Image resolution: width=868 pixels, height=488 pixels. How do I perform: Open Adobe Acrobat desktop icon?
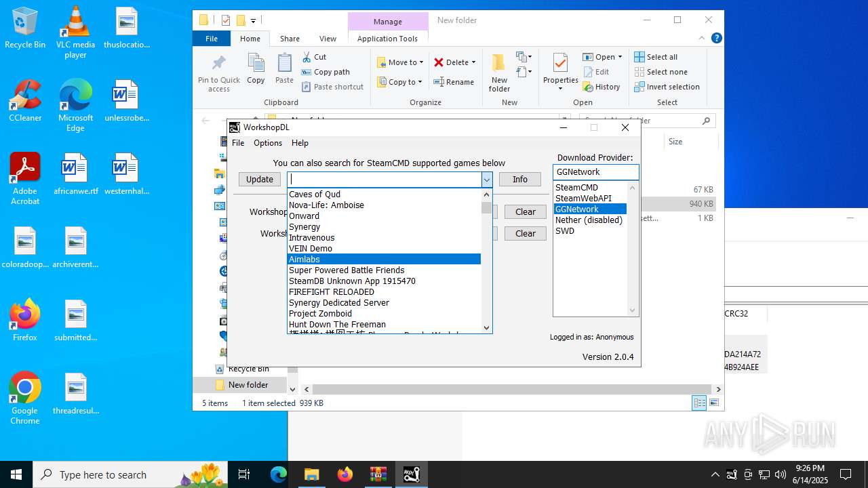point(25,179)
